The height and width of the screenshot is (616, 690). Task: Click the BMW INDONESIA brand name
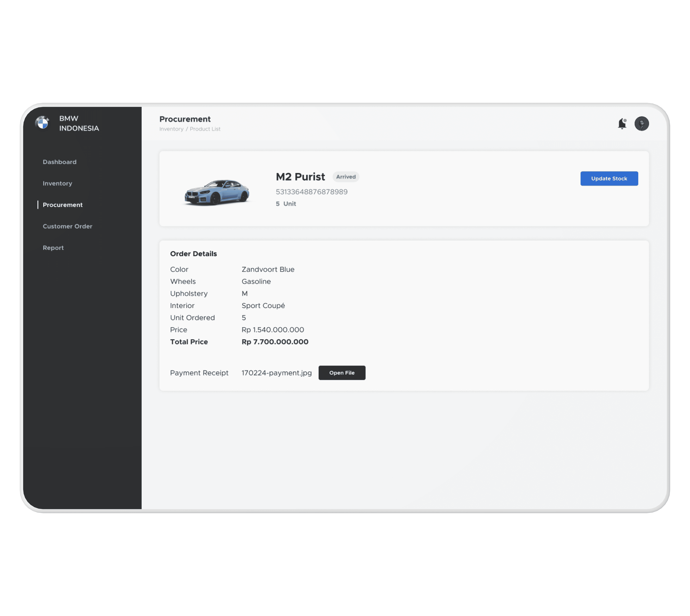click(79, 123)
